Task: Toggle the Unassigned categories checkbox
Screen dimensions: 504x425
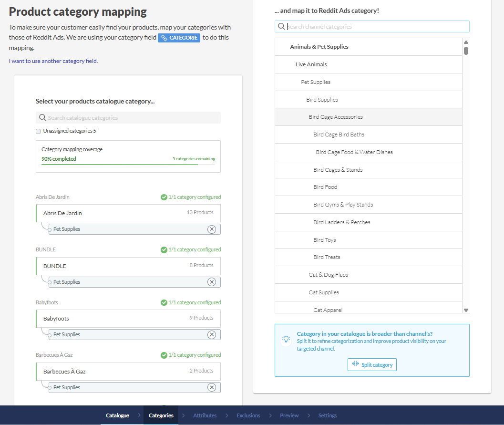Action: click(x=38, y=131)
